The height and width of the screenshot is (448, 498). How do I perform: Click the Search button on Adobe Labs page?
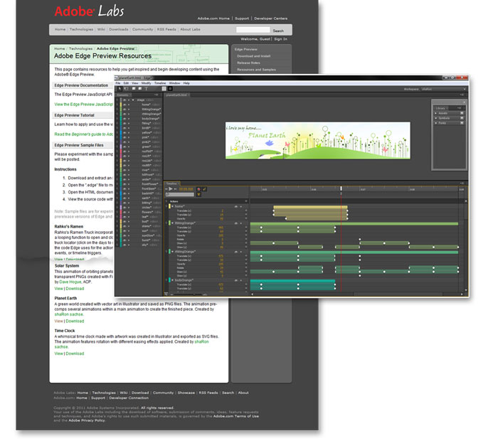pos(278,31)
